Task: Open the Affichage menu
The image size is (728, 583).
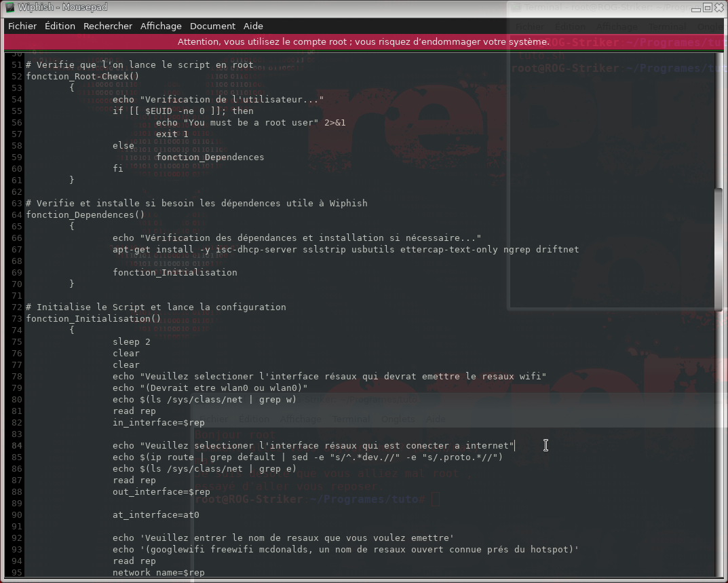Action: (x=161, y=26)
